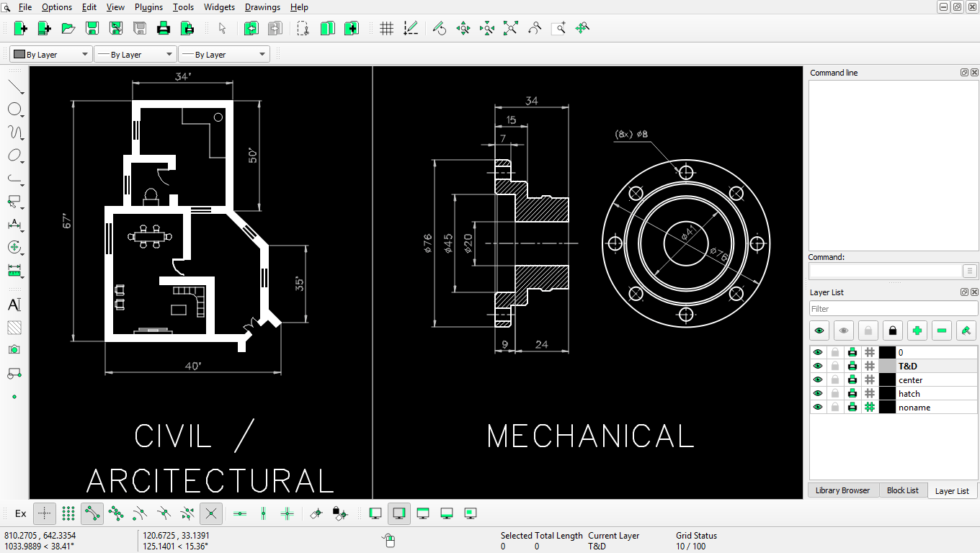Hide the hatch layer
Image resolution: width=980 pixels, height=553 pixels.
point(818,393)
